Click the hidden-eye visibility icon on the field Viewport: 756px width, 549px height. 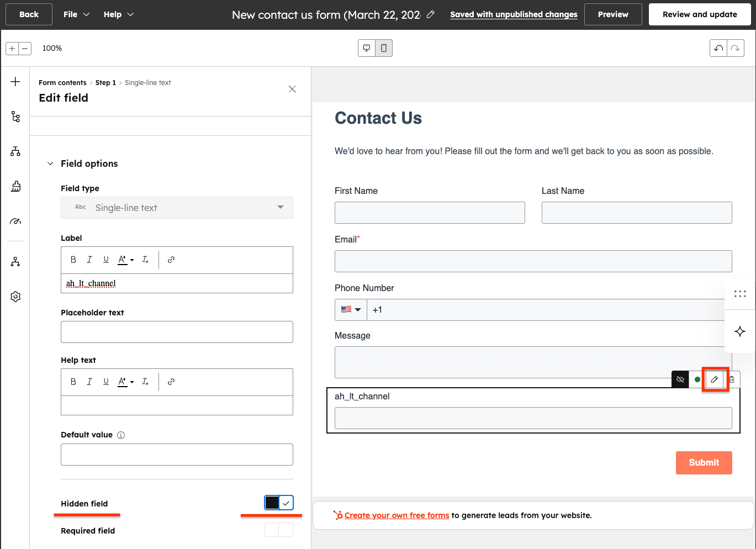click(680, 379)
